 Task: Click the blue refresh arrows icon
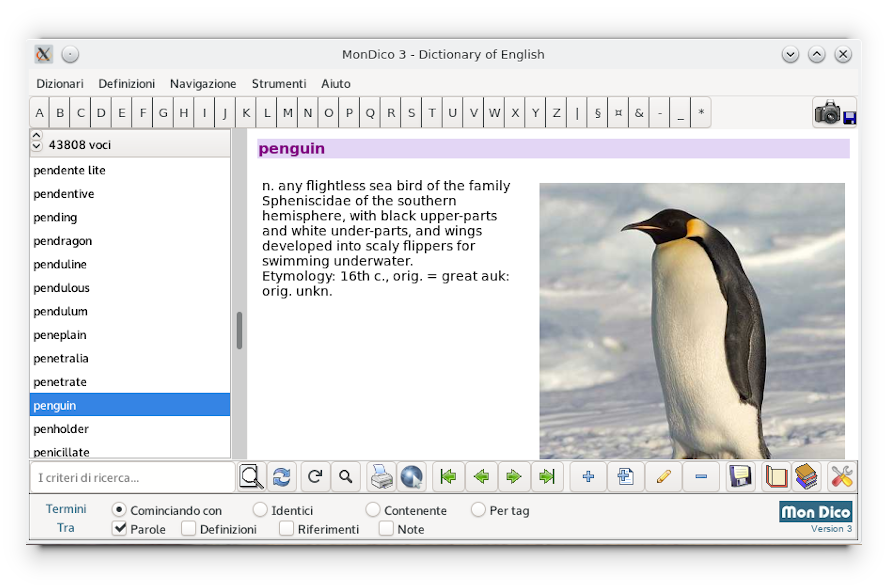coord(281,477)
